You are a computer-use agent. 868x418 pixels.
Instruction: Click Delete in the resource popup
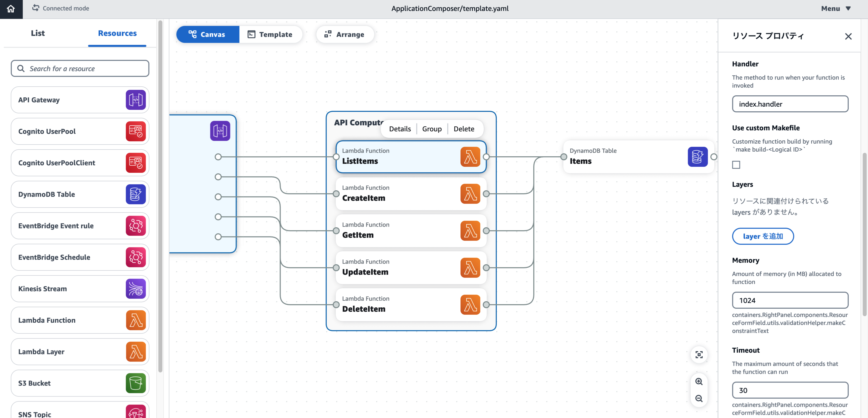click(464, 129)
